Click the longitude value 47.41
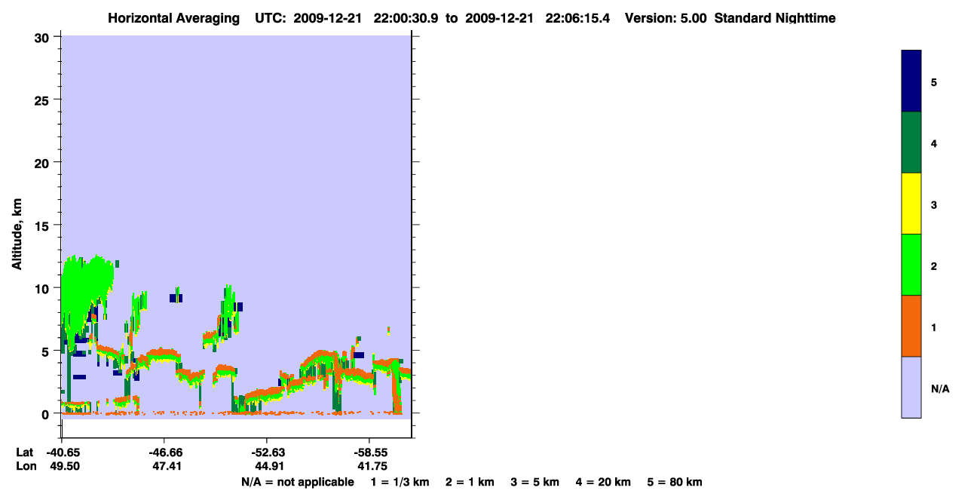The image size is (980, 503). 167,466
